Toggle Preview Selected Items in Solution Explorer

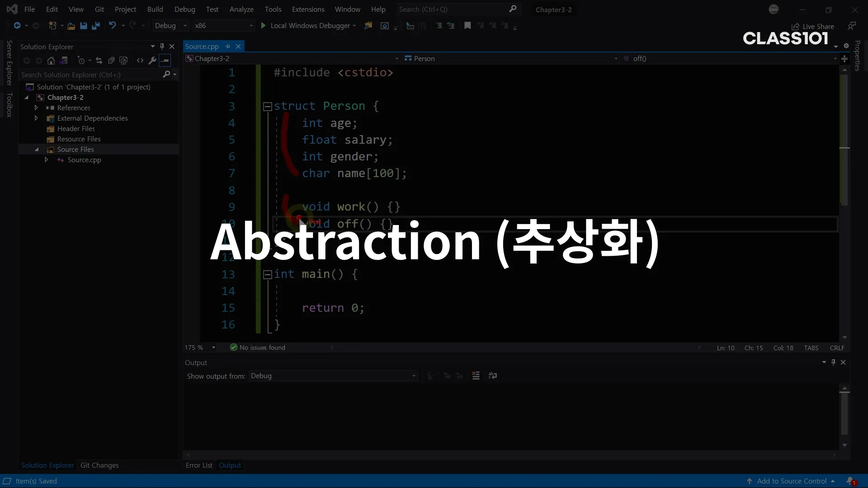click(165, 61)
